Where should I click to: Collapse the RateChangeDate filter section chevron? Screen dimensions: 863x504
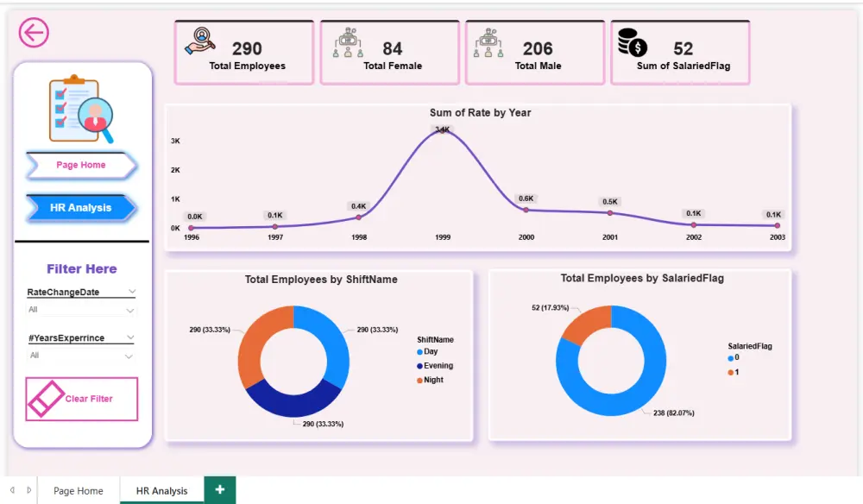[131, 291]
